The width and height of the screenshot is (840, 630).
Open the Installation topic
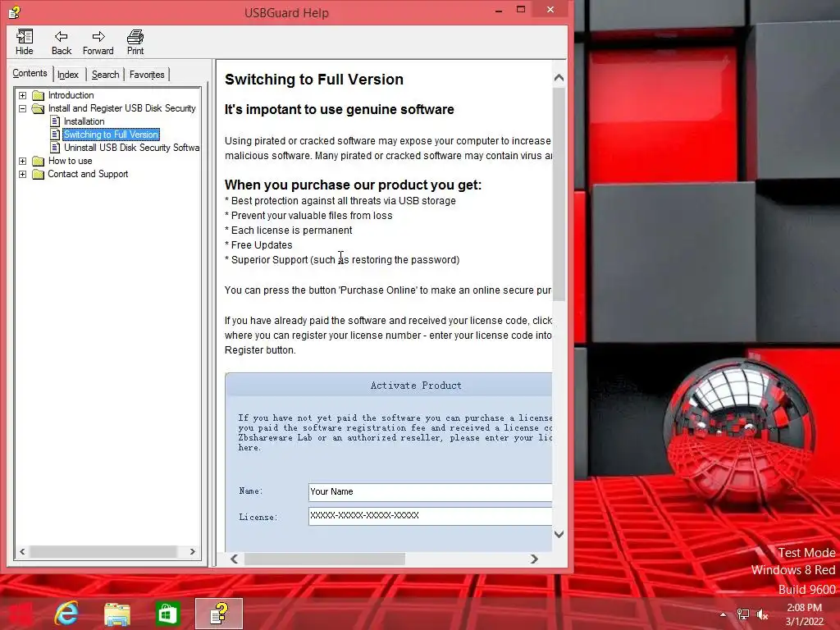(x=84, y=121)
